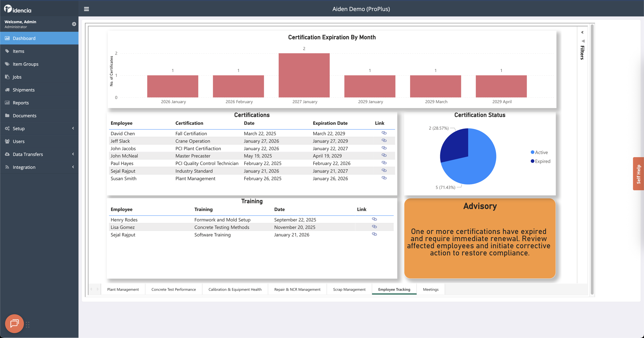Open the Meetings report tab
644x338 pixels.
click(430, 289)
